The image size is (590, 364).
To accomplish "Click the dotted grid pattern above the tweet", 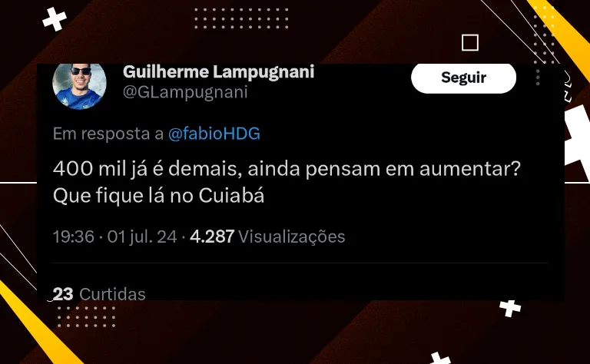I will tap(241, 18).
